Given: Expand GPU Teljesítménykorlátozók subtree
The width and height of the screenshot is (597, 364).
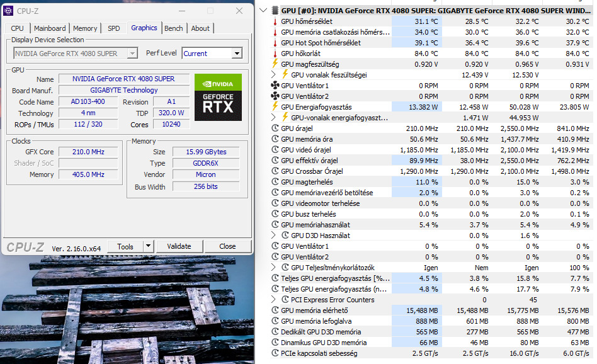Looking at the screenshot, I should pos(273,267).
